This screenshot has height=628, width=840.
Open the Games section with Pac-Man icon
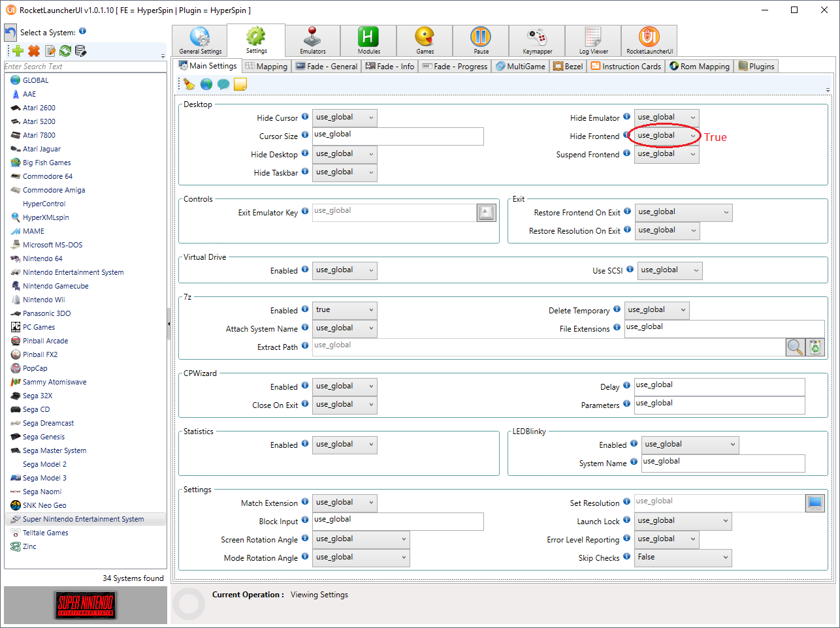[x=425, y=40]
